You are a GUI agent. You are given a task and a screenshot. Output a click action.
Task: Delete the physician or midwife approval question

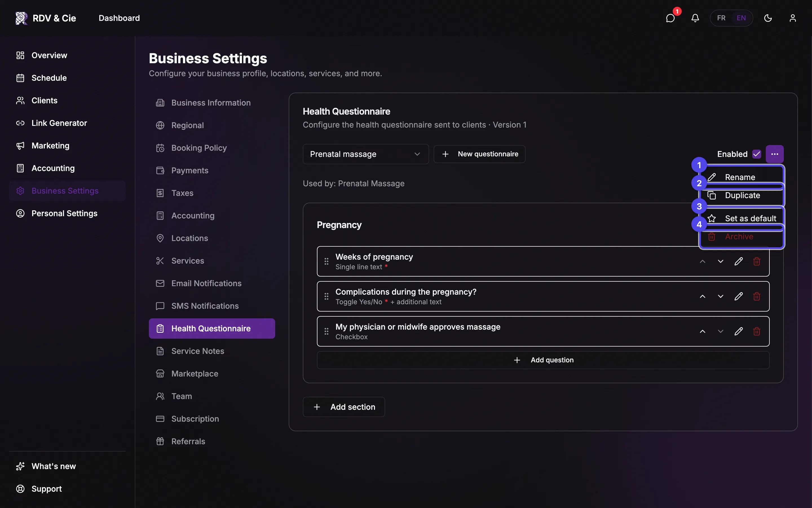click(x=757, y=331)
